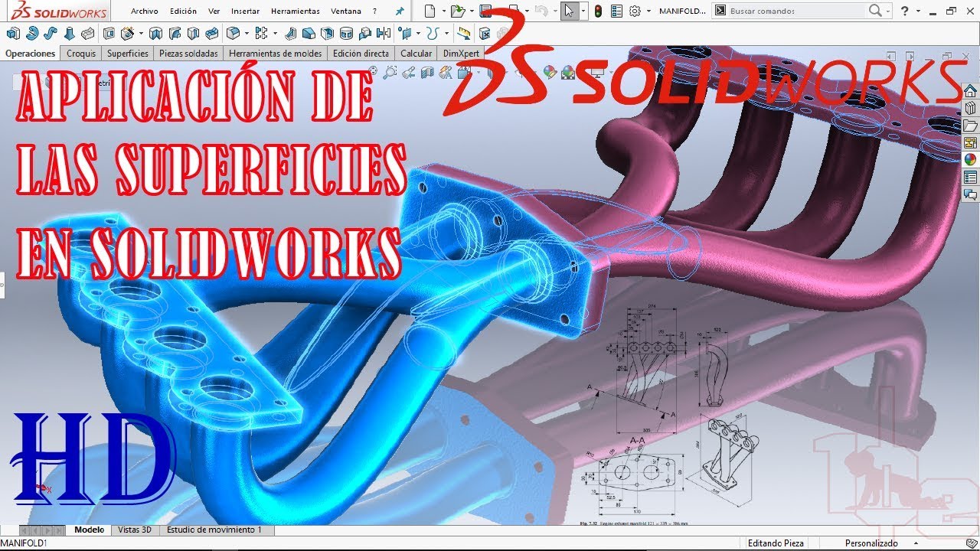Image resolution: width=980 pixels, height=551 pixels.
Task: Open the Ver menu
Action: click(214, 11)
